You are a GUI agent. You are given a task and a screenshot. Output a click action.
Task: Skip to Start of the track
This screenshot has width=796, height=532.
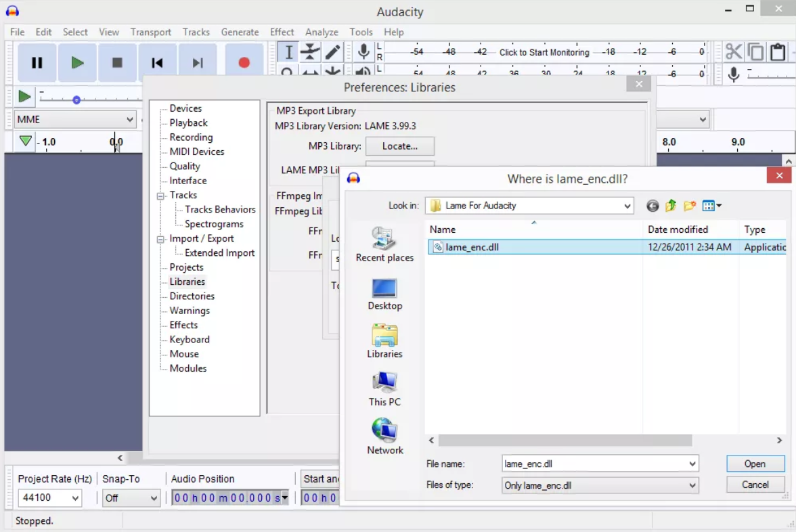click(157, 62)
